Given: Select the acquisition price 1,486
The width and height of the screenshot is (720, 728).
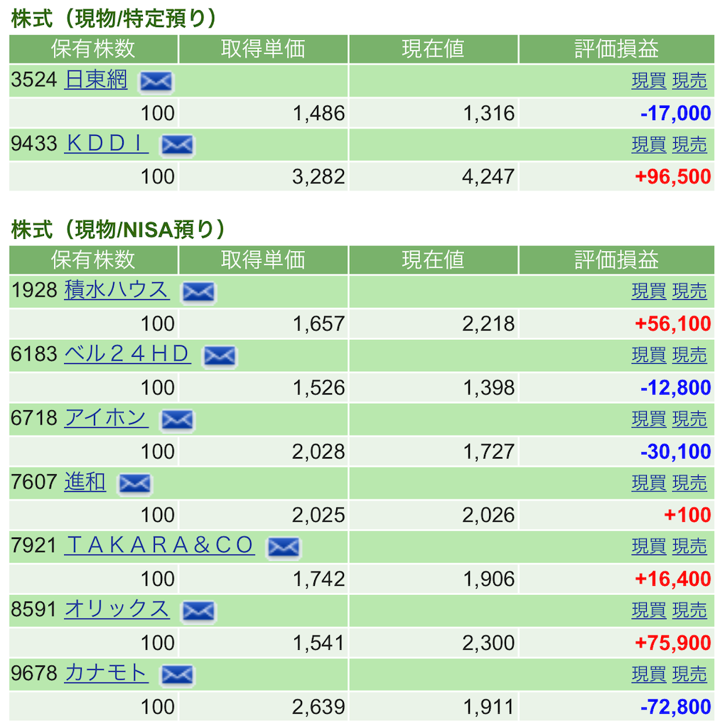Looking at the screenshot, I should (x=319, y=113).
